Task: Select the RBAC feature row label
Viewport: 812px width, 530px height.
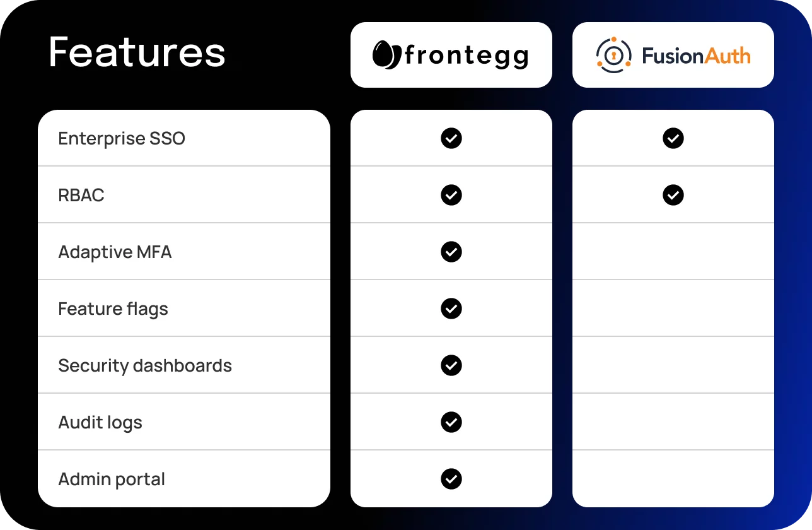Action: coord(81,195)
